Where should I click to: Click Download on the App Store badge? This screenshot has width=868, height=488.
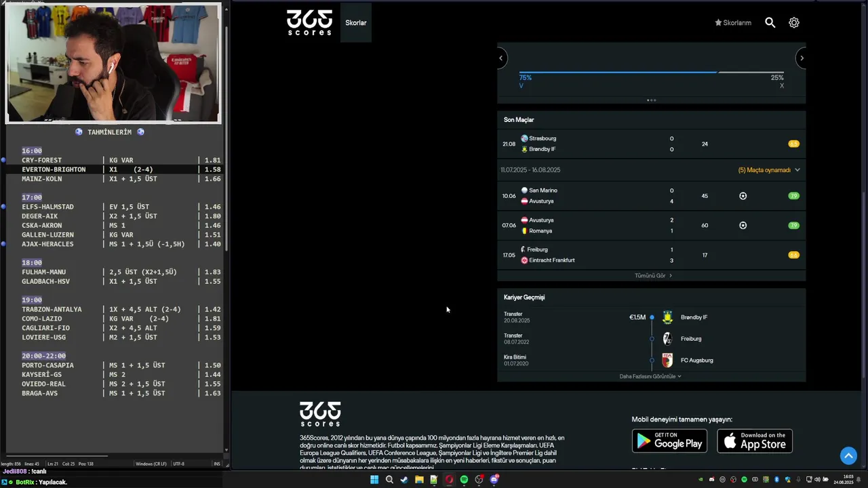[x=755, y=441]
